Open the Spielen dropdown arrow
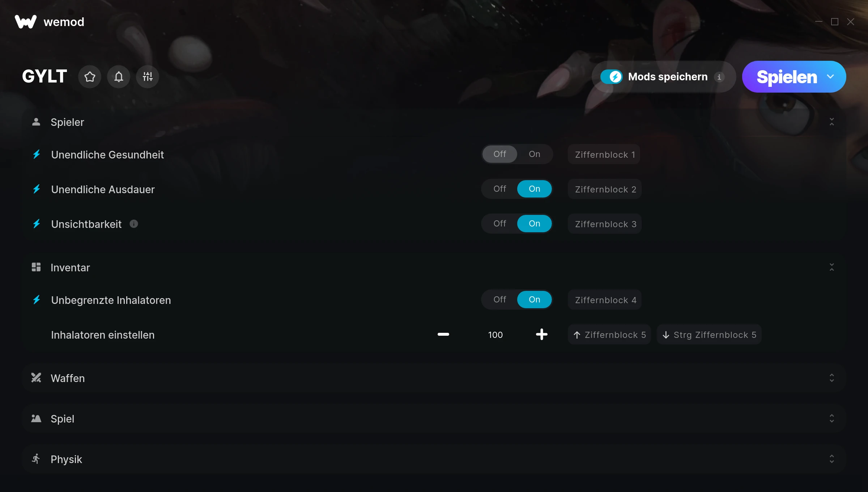 [x=830, y=77]
